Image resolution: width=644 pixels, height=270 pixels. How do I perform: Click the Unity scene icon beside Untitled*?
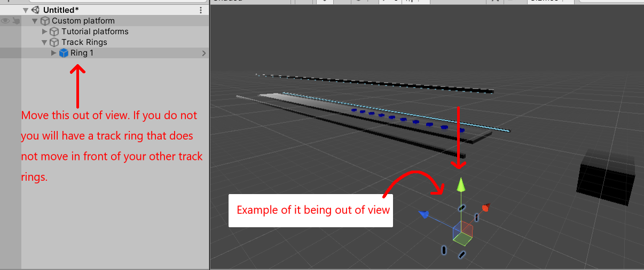(36, 10)
